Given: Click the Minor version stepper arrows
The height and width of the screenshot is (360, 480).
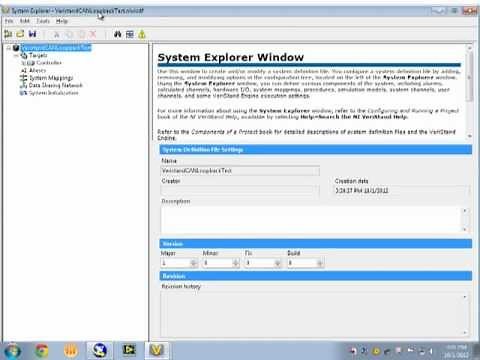Looking at the screenshot, I should 236,263.
